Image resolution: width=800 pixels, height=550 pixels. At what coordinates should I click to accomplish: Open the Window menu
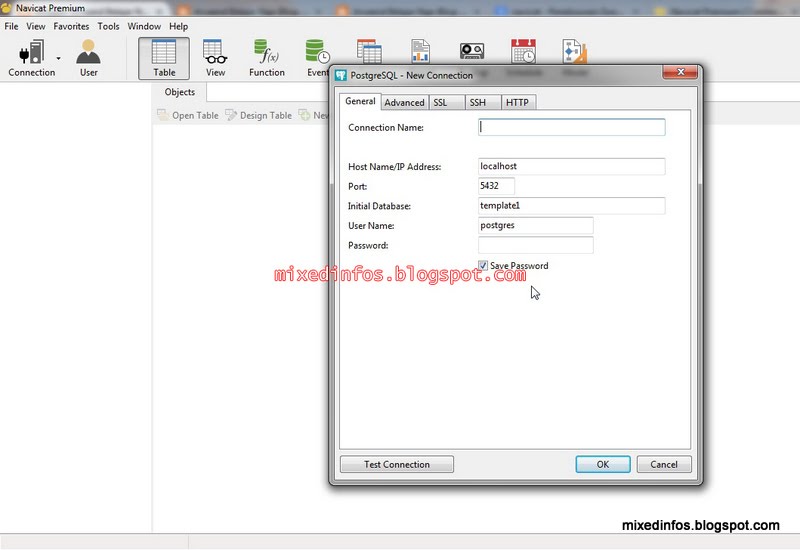[x=144, y=26]
